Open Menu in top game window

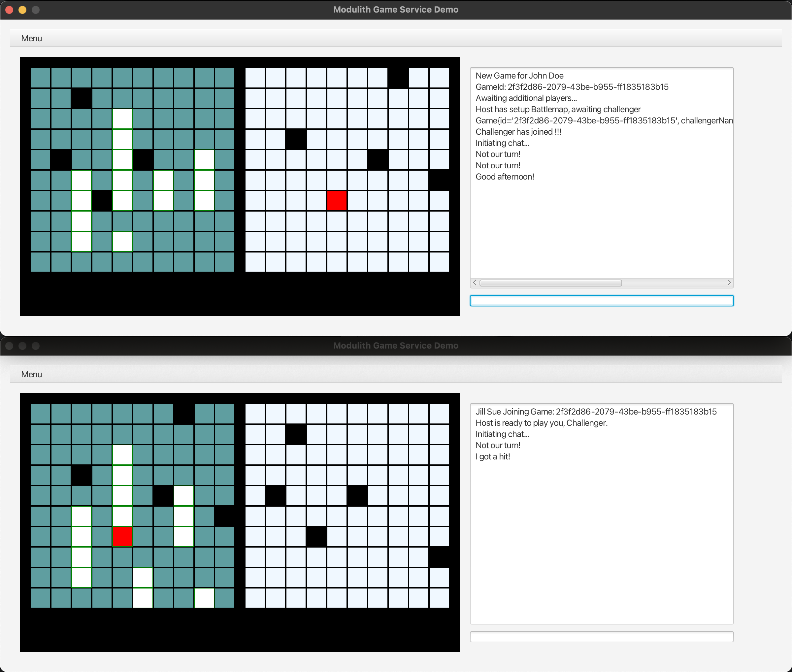pos(31,39)
